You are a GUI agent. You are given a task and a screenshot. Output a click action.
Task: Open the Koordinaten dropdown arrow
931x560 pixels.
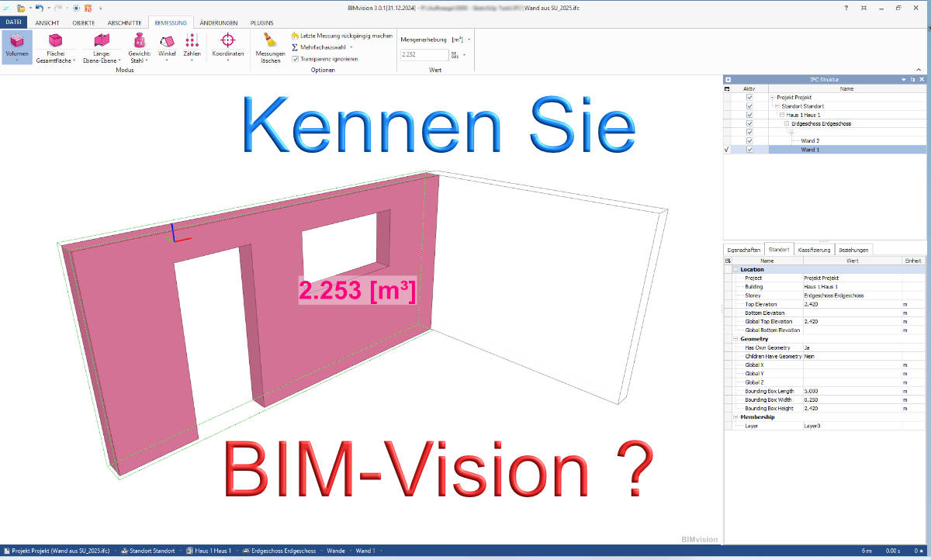[x=228, y=60]
